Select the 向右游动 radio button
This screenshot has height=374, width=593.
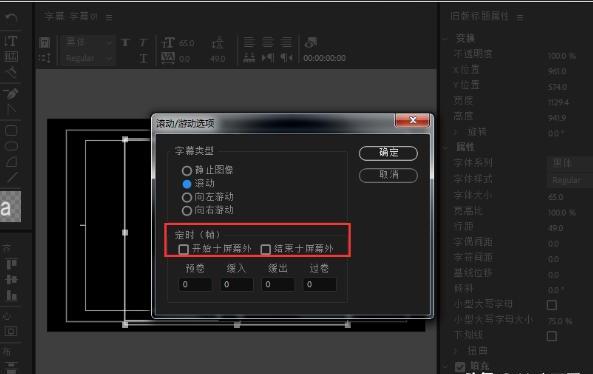[186, 211]
